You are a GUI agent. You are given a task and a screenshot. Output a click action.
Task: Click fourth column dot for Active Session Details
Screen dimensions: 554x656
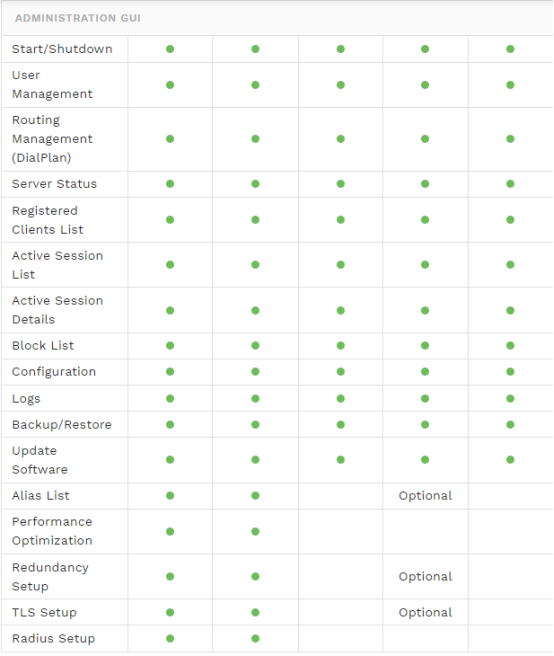(x=425, y=310)
